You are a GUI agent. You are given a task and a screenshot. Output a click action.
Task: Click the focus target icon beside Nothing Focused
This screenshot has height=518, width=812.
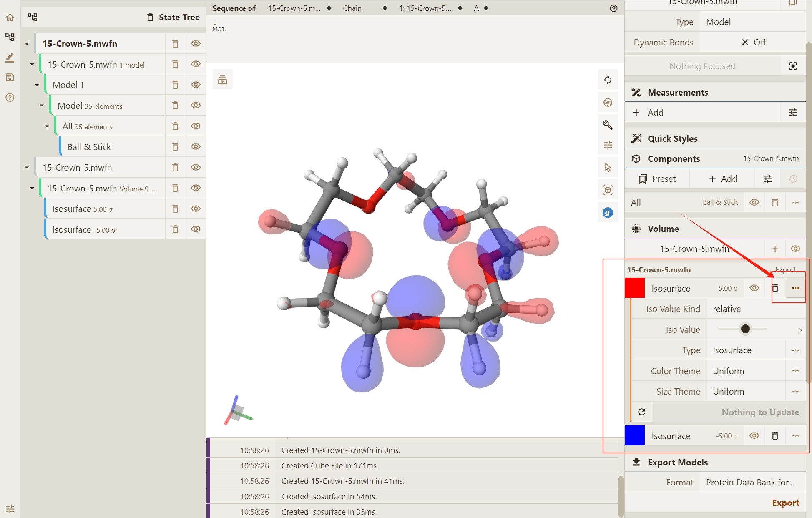793,66
